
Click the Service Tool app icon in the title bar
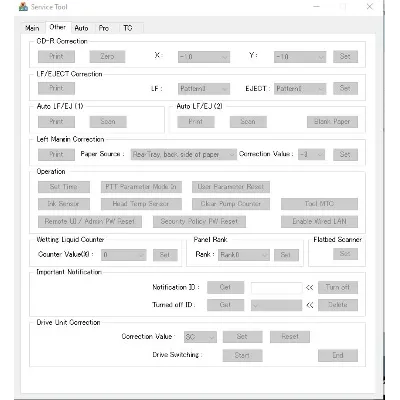click(23, 7)
